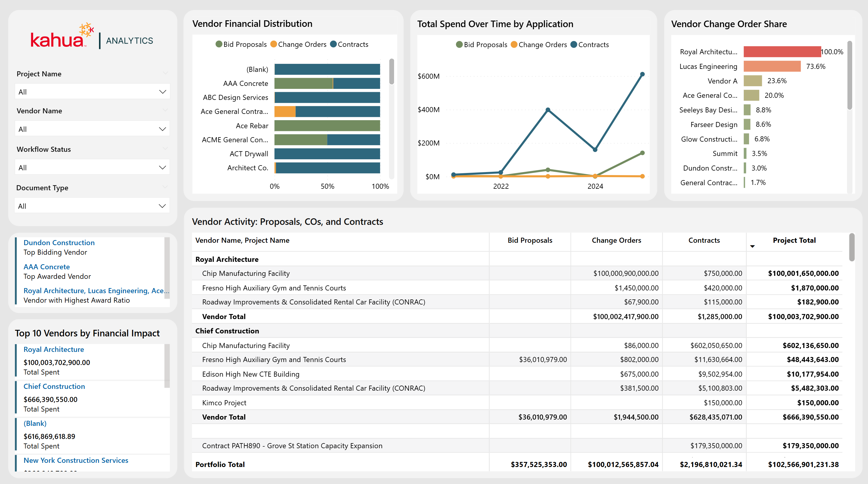The height and width of the screenshot is (484, 868).
Task: Click the sort arrow beside Project Total
Action: click(752, 246)
